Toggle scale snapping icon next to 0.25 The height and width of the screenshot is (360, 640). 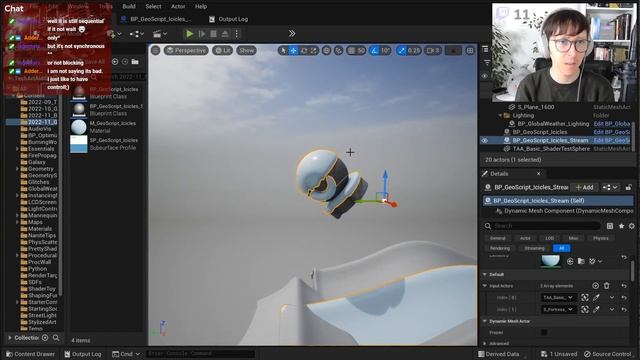pyautogui.click(x=401, y=51)
